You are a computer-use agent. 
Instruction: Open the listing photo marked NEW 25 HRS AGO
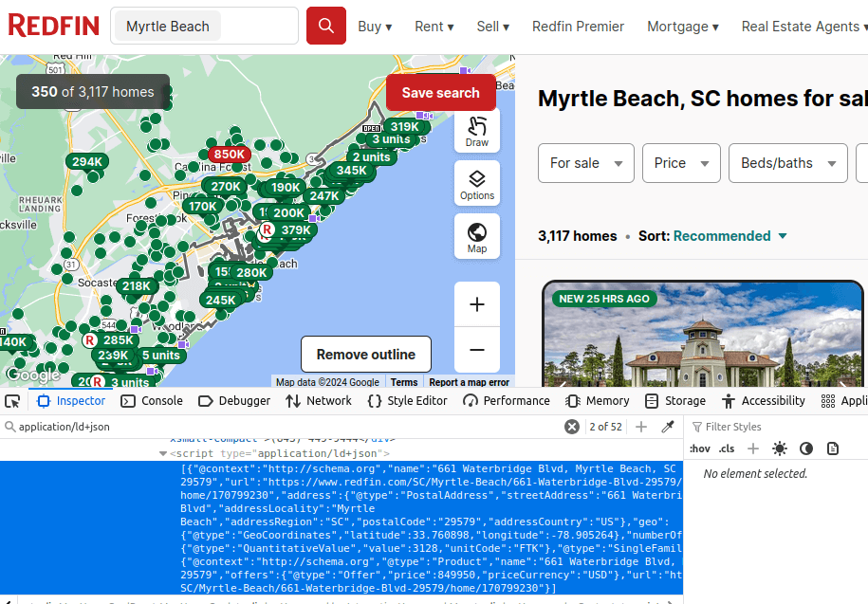click(703, 336)
